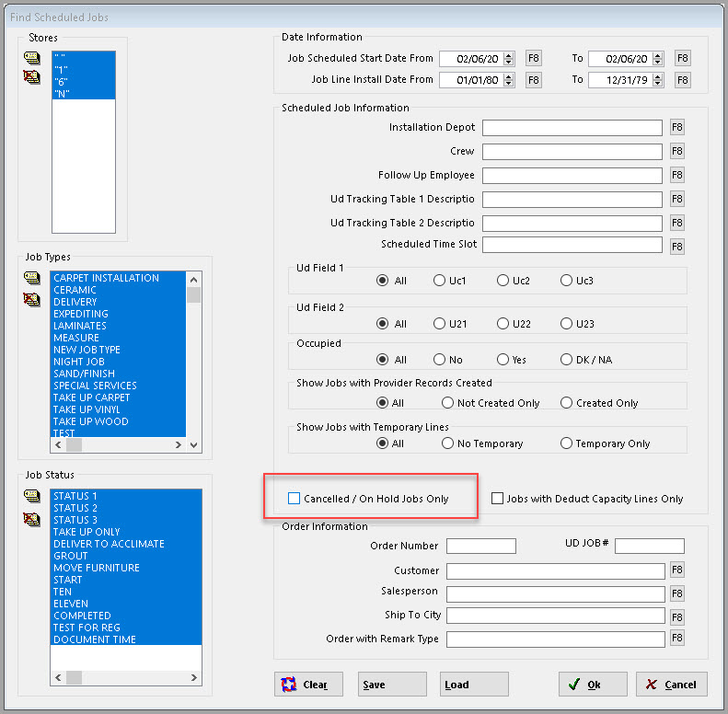
Task: Choose Not Created Only provider records
Action: (447, 403)
